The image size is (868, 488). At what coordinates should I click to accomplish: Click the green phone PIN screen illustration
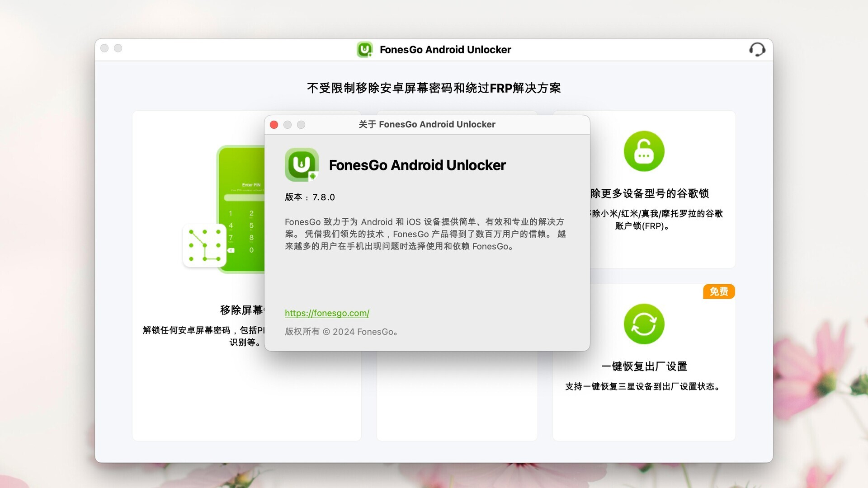click(x=241, y=209)
